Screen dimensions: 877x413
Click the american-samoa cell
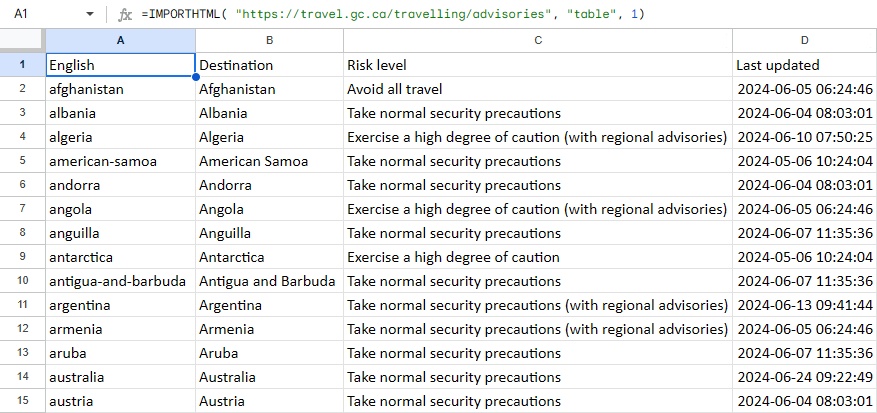(x=121, y=161)
